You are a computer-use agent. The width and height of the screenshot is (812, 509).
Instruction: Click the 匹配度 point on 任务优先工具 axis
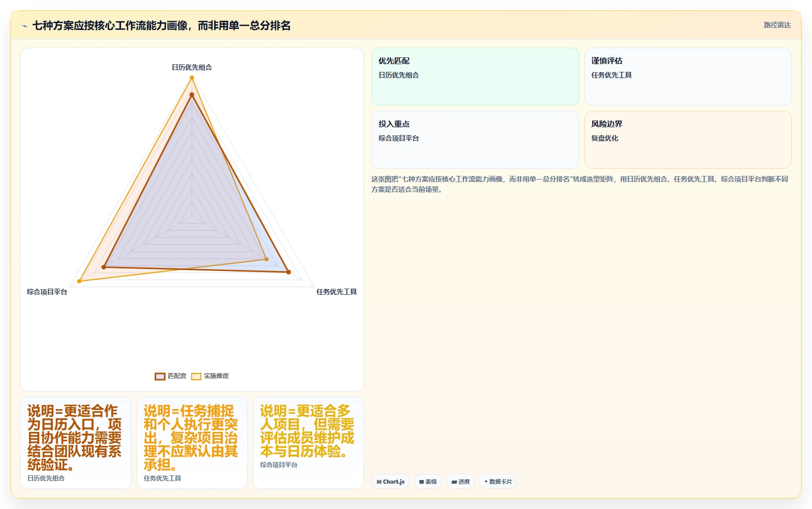point(289,272)
